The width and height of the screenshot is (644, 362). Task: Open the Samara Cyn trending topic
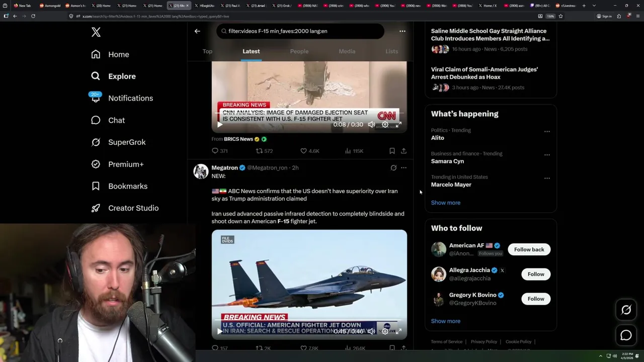pos(447,161)
